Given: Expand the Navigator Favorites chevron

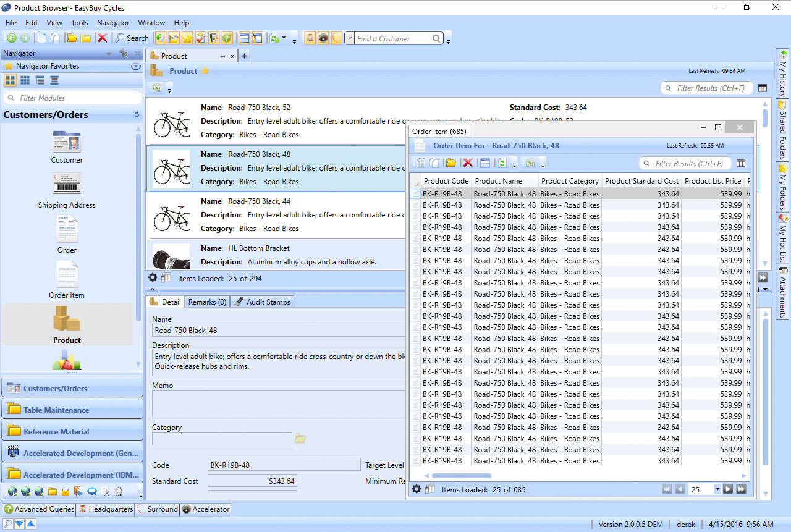Looking at the screenshot, I should 136,66.
